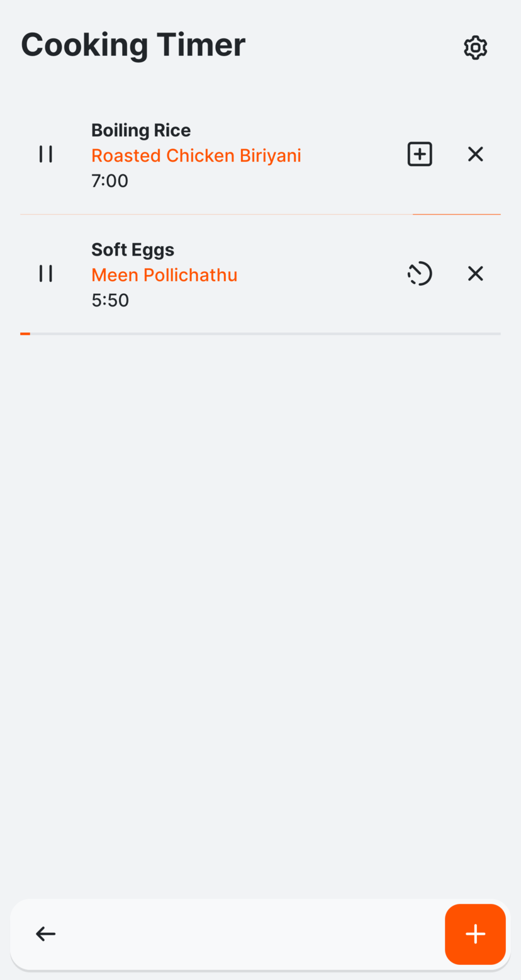This screenshot has height=980, width=521.
Task: Go back using the left arrow
Action: click(46, 934)
